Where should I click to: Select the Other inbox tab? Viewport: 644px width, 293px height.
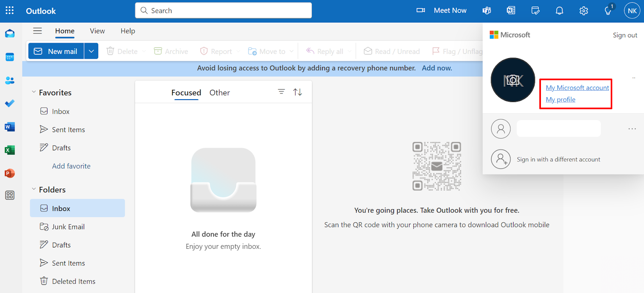tap(220, 93)
